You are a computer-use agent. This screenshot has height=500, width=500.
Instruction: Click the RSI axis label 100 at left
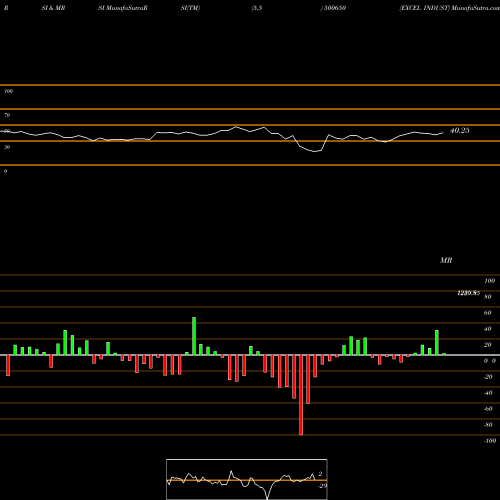point(8,91)
